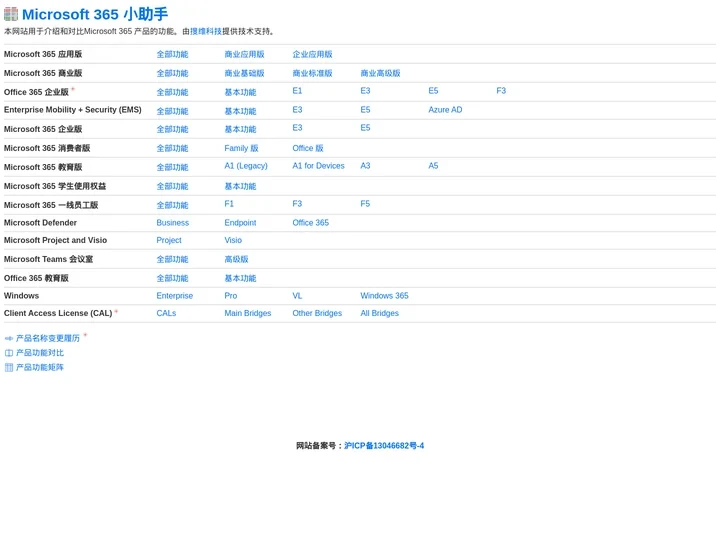Open the Windows VL link
720x540 pixels.
point(297,296)
